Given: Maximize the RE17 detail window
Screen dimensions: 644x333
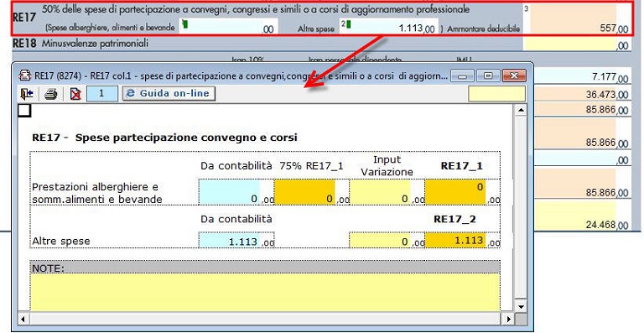Looking at the screenshot, I should click(488, 76).
